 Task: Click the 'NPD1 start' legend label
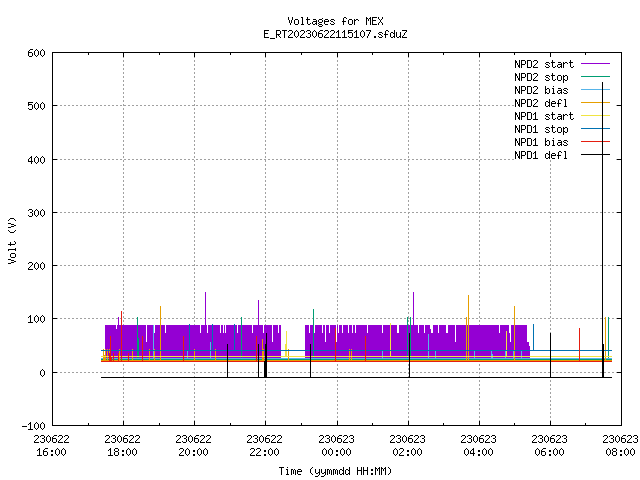(x=544, y=116)
